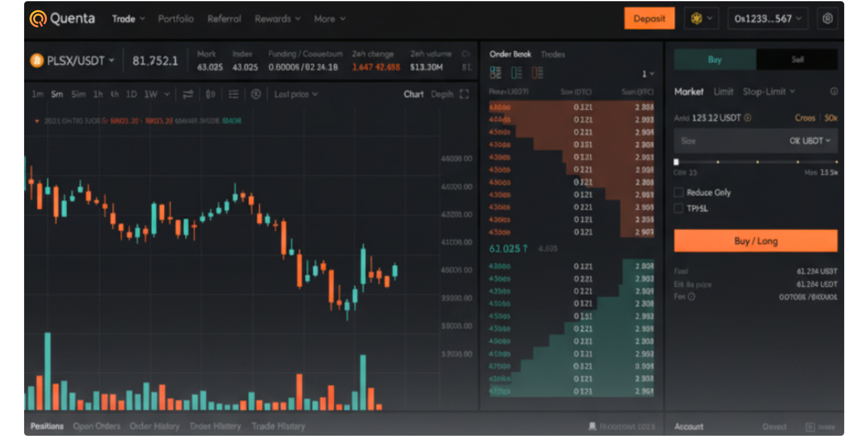Enable the Reduce Only checkbox

[678, 192]
